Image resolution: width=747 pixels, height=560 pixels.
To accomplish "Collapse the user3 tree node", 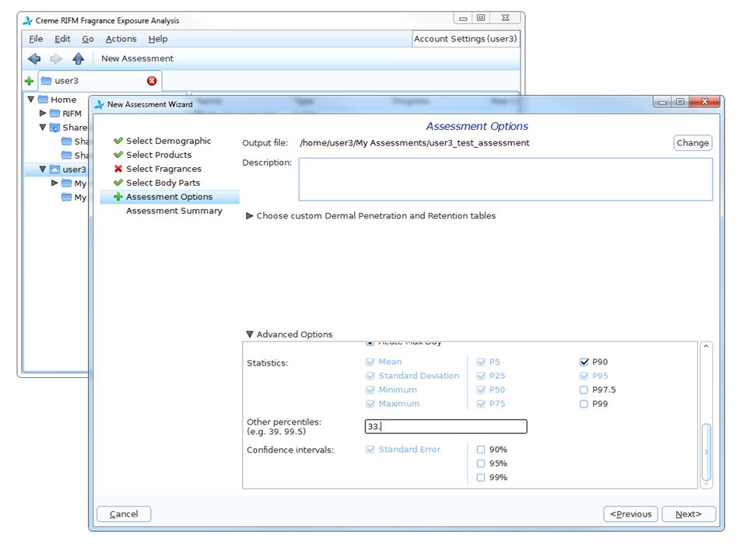I will (43, 169).
